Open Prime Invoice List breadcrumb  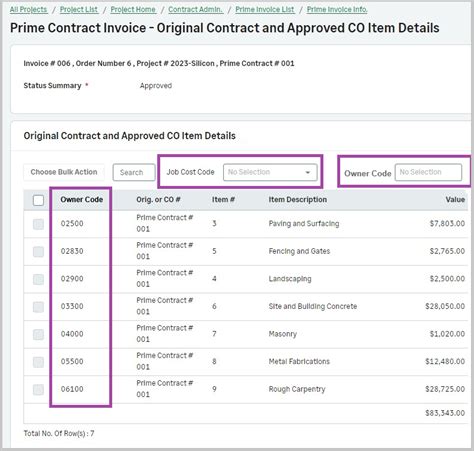click(265, 10)
